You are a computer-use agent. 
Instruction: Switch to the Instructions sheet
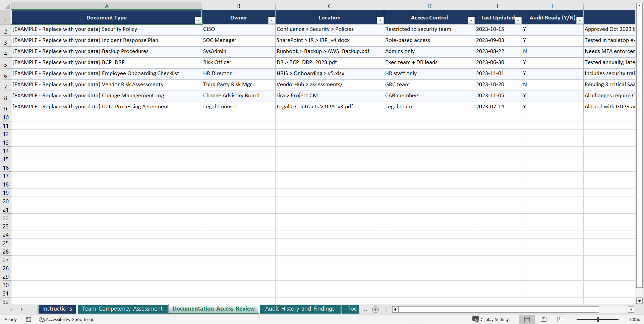(57, 309)
